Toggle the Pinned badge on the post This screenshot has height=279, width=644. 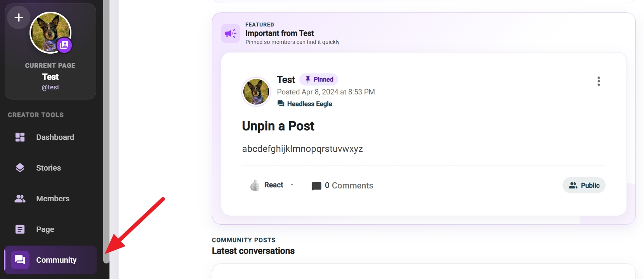click(319, 80)
